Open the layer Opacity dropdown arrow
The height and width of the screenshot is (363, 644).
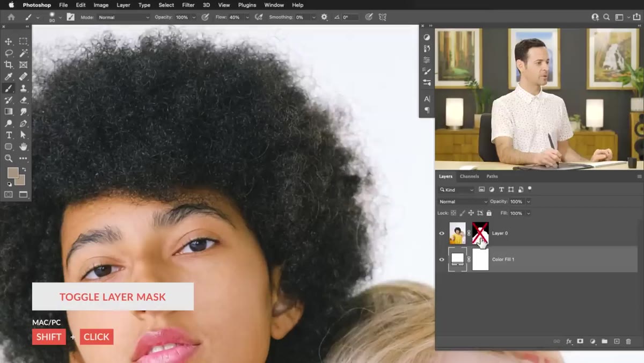[x=528, y=201]
